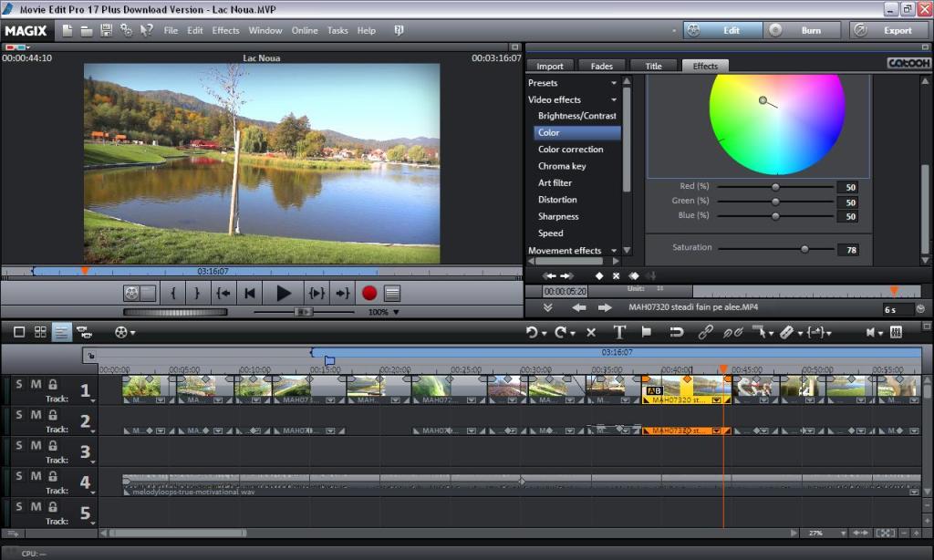Switch to storyboard mode icon
Screen dimensions: 934x560
point(40,332)
